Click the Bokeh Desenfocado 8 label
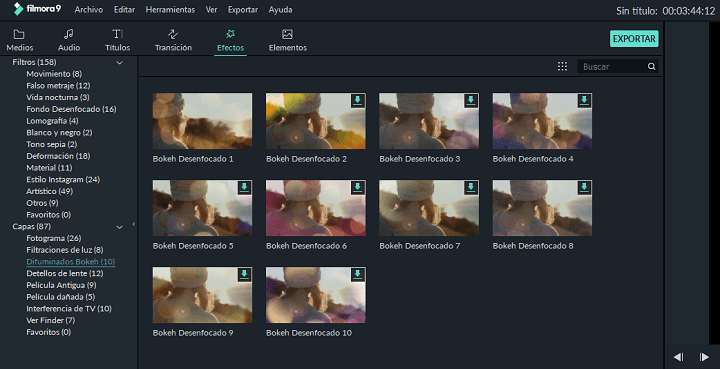The height and width of the screenshot is (369, 720). [x=533, y=246]
